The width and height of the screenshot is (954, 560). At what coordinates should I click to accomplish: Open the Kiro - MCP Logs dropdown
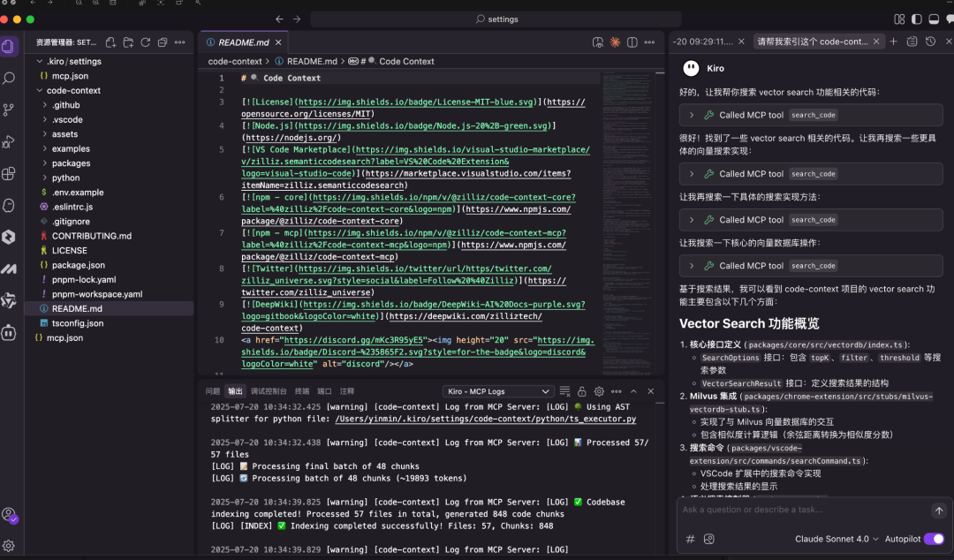pos(497,391)
